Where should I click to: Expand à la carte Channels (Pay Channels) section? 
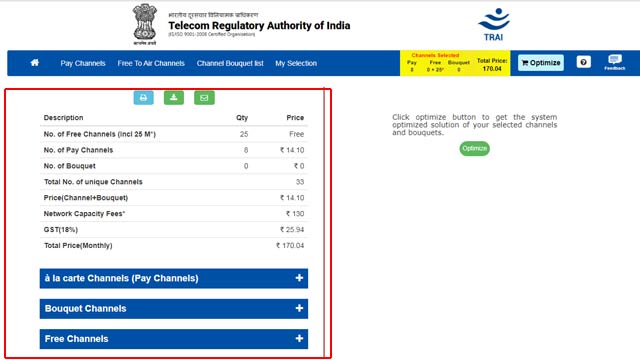point(174,278)
